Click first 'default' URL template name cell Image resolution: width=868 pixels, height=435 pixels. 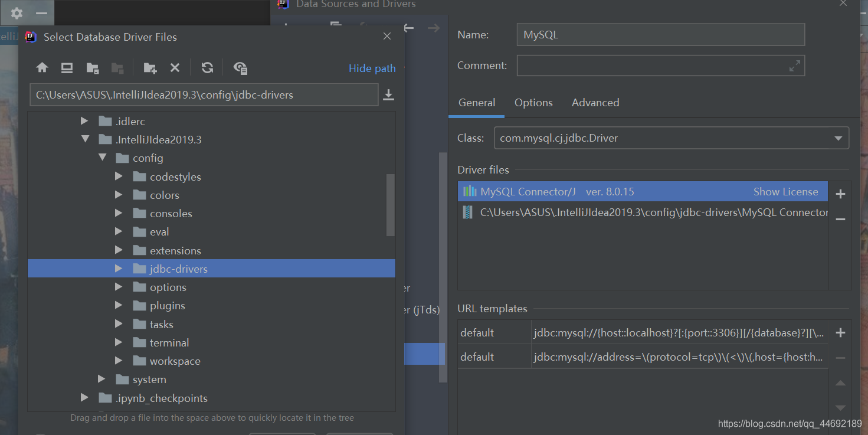(x=494, y=333)
